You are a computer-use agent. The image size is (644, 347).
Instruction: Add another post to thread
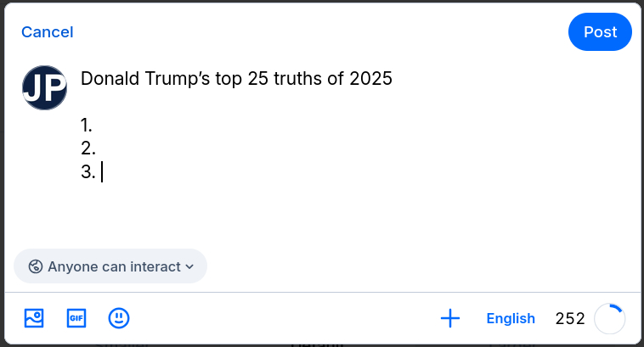click(450, 318)
